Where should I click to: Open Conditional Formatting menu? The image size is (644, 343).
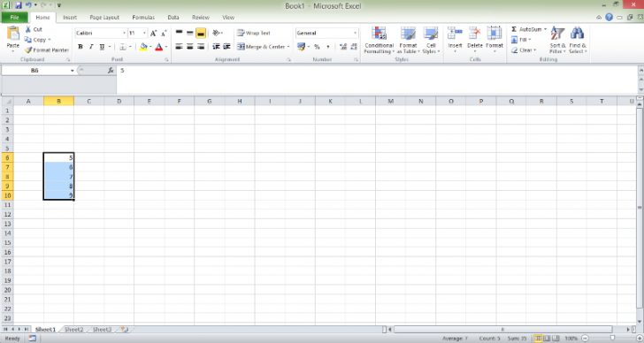tap(379, 40)
